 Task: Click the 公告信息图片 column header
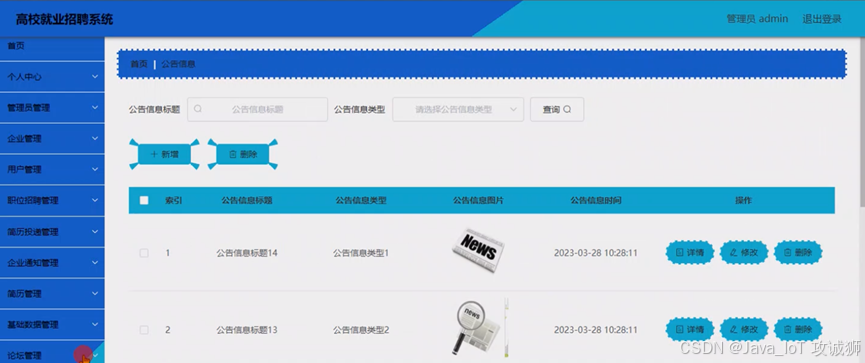click(478, 200)
